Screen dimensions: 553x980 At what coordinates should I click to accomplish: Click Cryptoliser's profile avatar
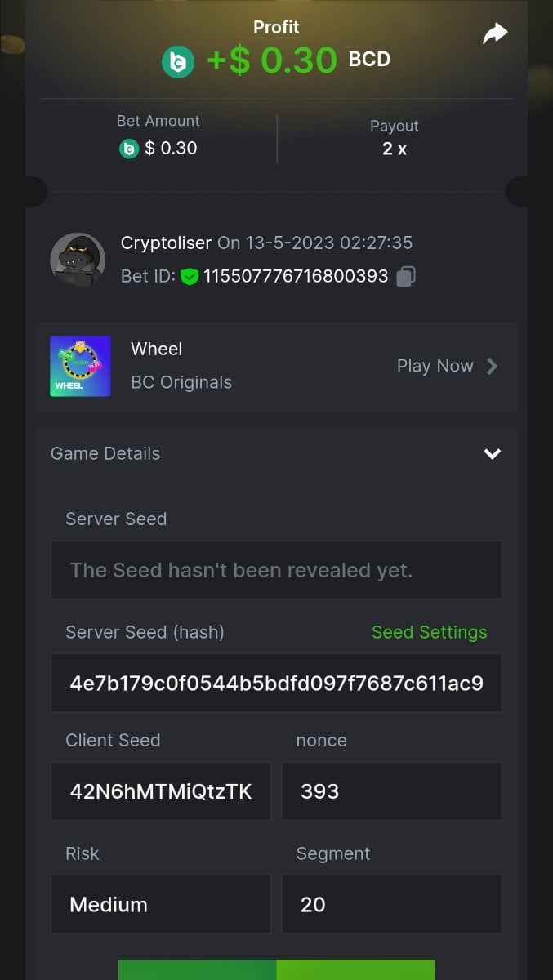coord(78,261)
